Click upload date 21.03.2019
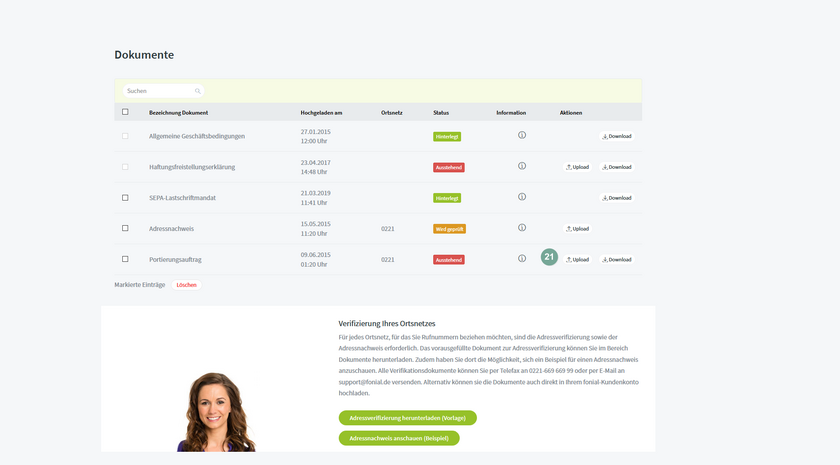Viewport: 840px width, 465px height. click(316, 193)
